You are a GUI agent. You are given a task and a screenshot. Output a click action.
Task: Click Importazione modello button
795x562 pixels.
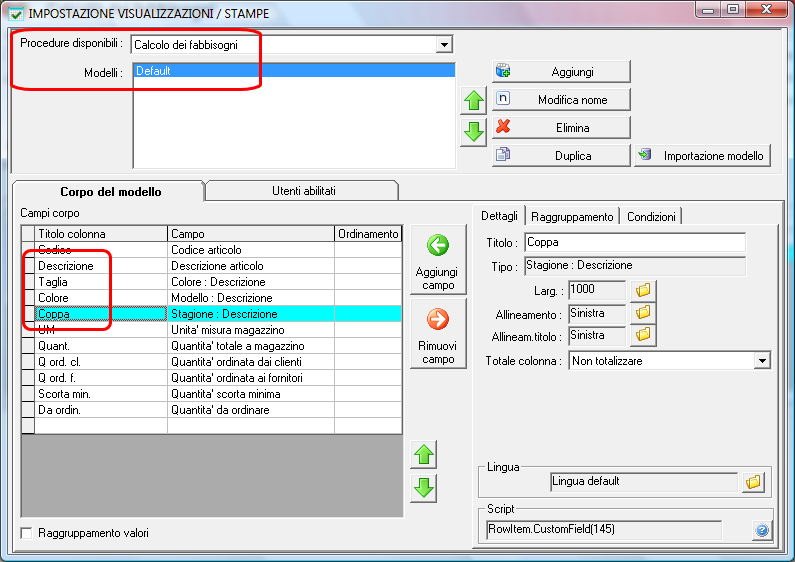coord(703,155)
